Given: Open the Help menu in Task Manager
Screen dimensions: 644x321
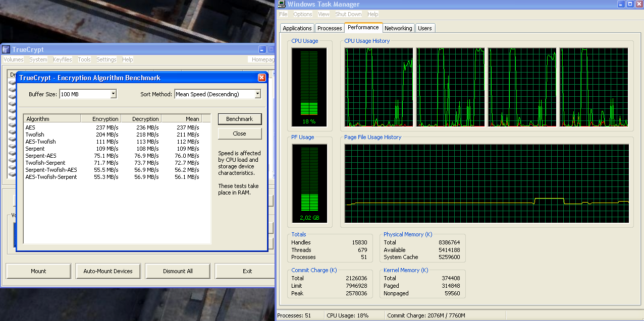Looking at the screenshot, I should click(x=373, y=14).
